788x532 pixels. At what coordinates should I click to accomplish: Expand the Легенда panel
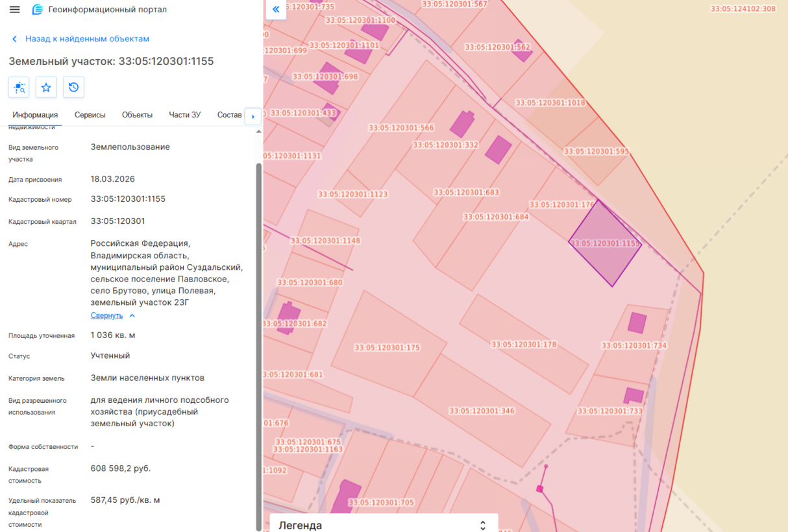point(384,525)
